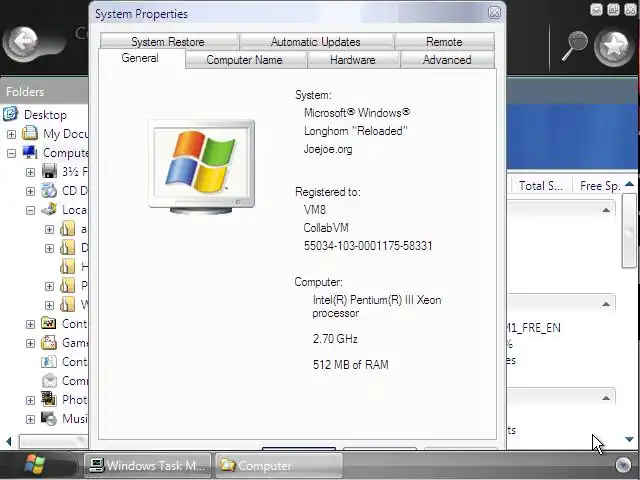
Task: Switch to the Hardware tab
Action: click(353, 60)
